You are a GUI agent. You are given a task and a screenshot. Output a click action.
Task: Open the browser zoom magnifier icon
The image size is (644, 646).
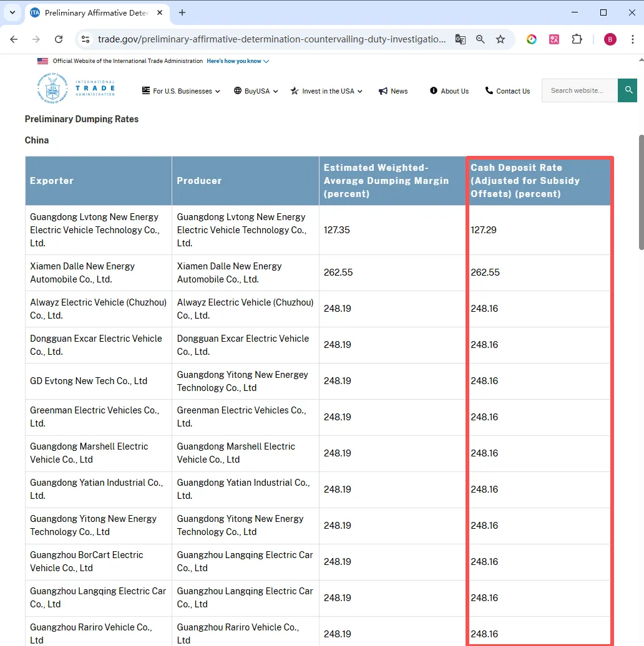pos(481,39)
